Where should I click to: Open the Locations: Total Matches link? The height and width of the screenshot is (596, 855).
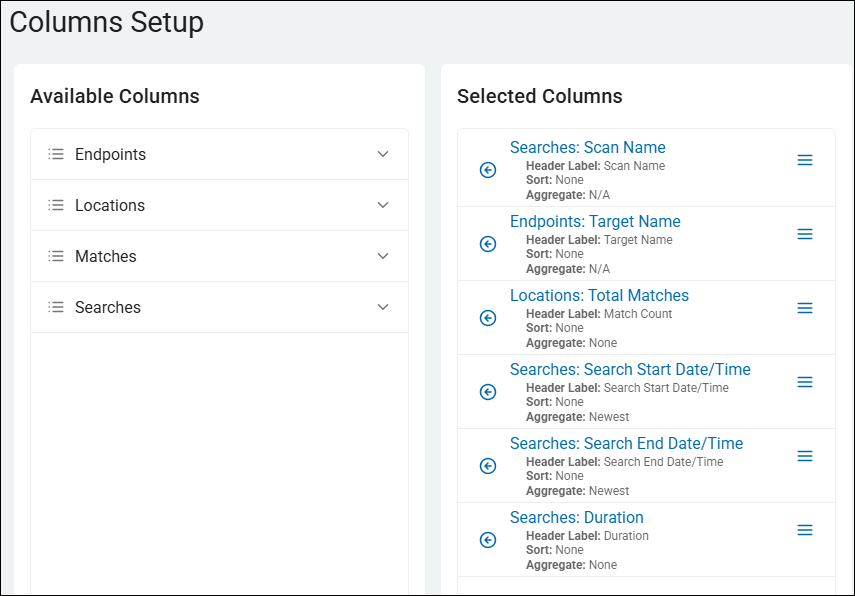(x=599, y=295)
